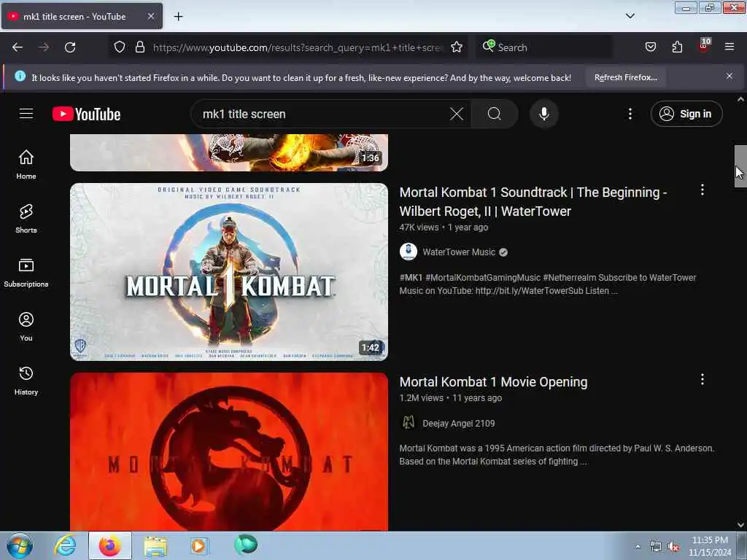Viewport: 747px width, 560px height.
Task: Clear the search query with the X
Action: [457, 114]
